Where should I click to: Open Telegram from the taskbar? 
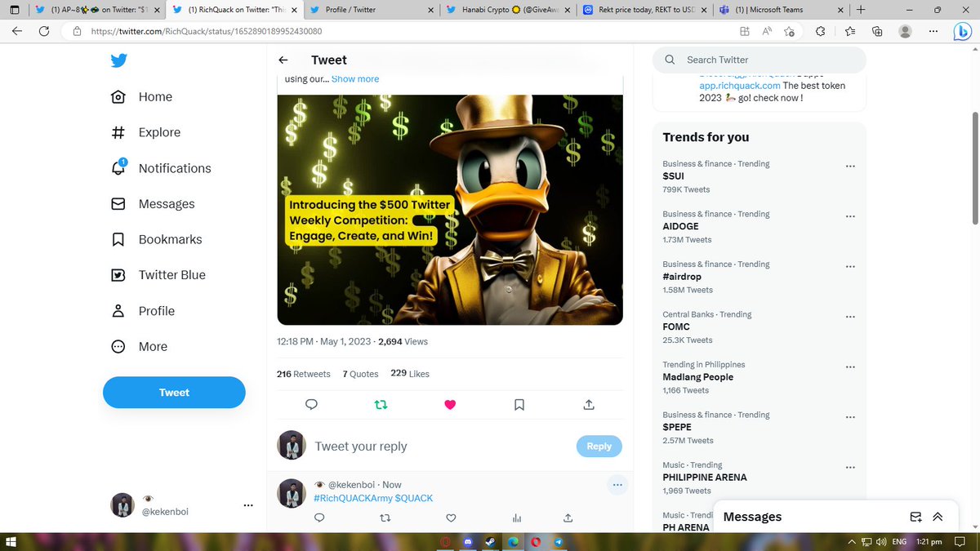pos(558,541)
